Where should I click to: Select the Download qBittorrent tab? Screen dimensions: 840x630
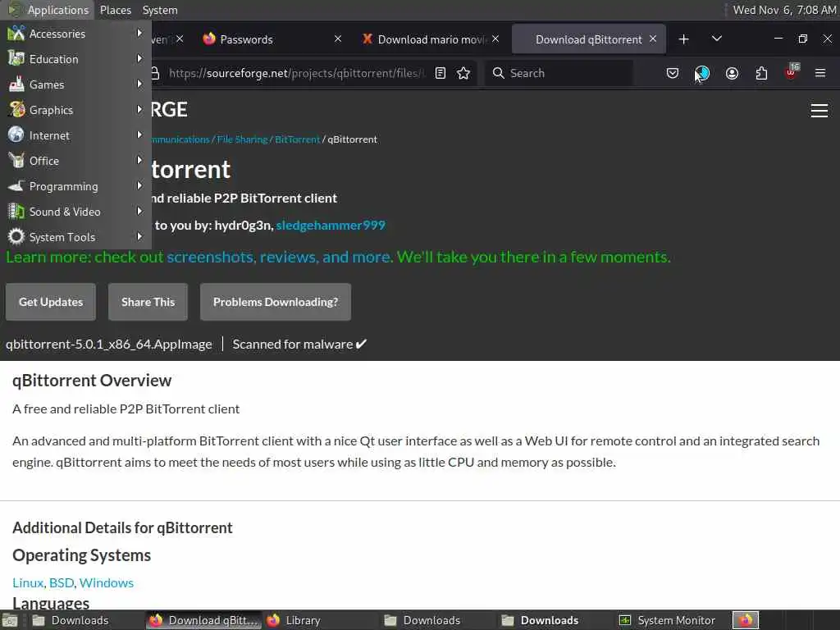pyautogui.click(x=588, y=39)
